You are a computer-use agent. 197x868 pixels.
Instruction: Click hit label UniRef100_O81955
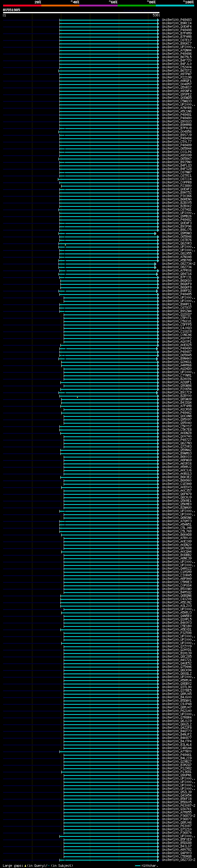point(177,253)
